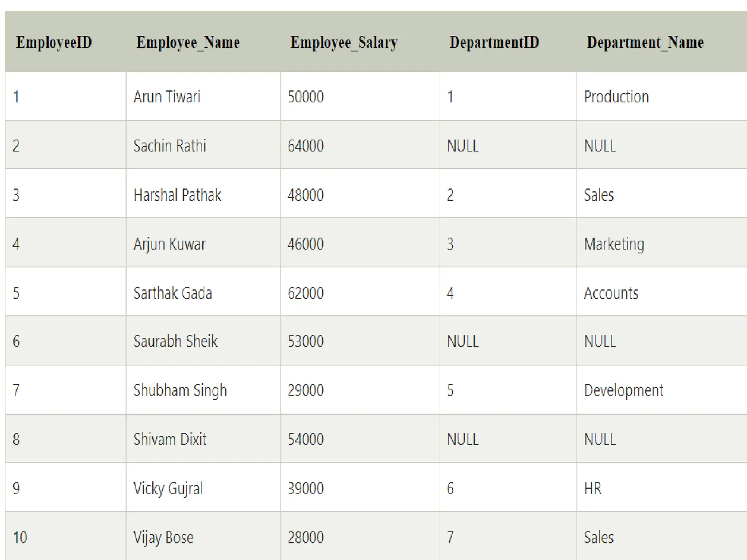747x560 pixels.
Task: Click the Harshal Pathak cell
Action: pos(177,195)
